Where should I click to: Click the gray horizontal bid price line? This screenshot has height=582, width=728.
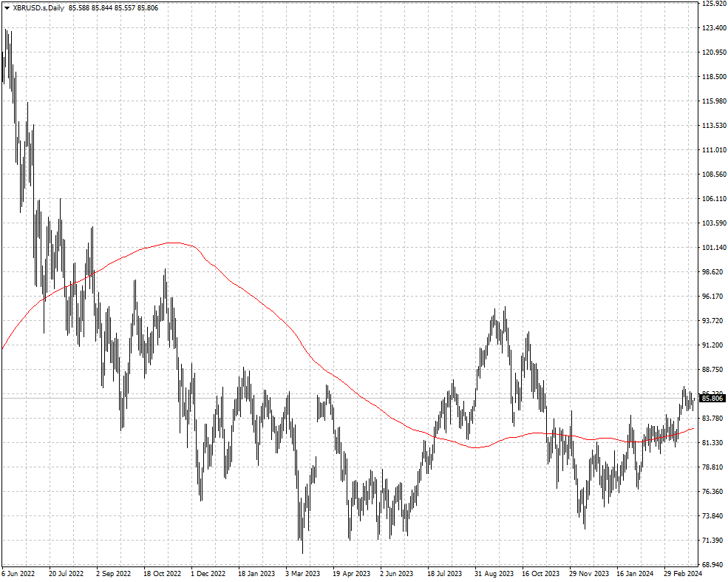pyautogui.click(x=349, y=398)
